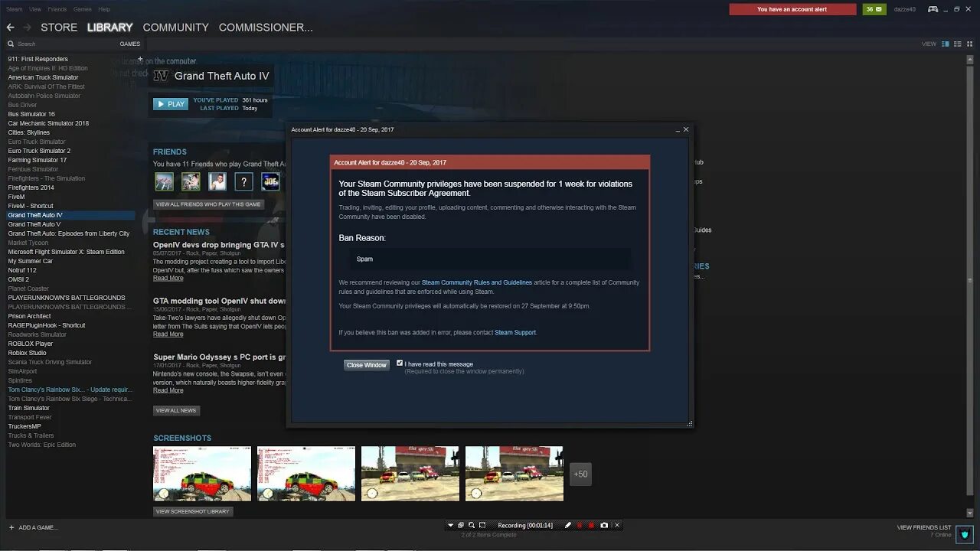
Task: Click View All Friends Who Play This Game
Action: point(208,204)
